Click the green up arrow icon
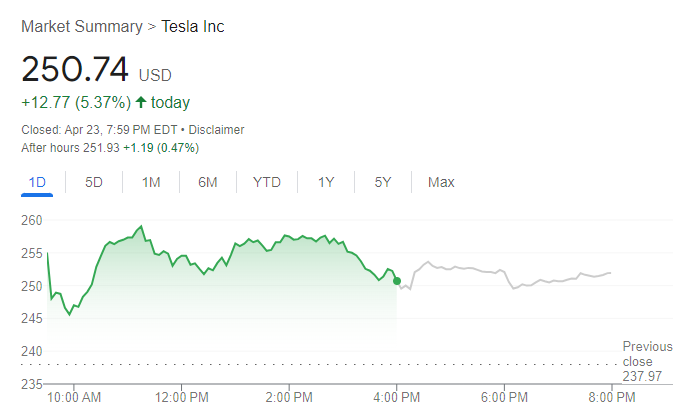698x411 pixels. (x=141, y=102)
